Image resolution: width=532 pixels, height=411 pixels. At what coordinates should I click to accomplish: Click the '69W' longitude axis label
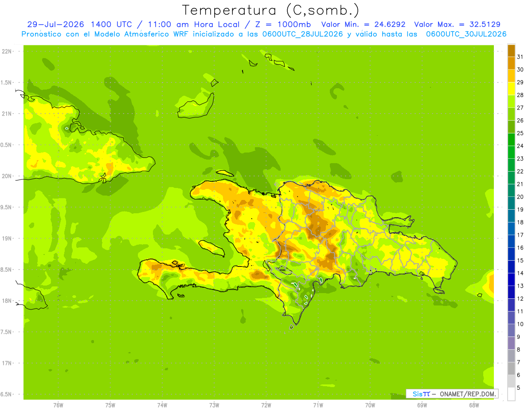422,405
